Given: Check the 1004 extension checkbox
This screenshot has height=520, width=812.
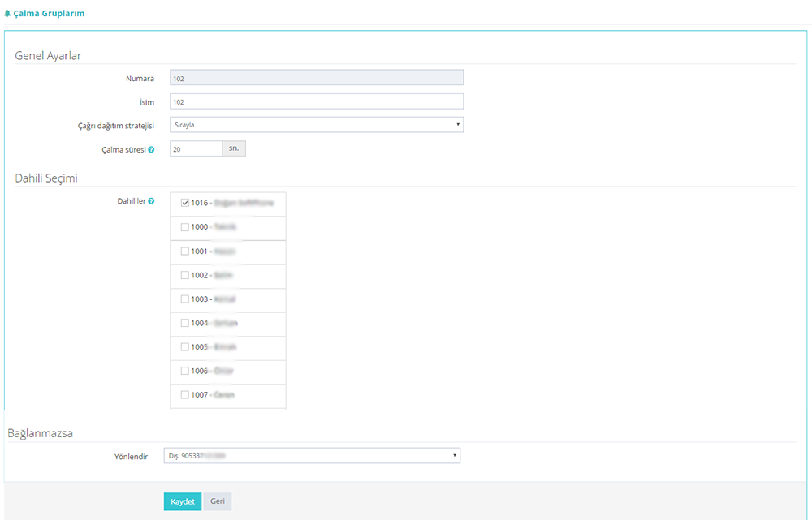Looking at the screenshot, I should [x=185, y=323].
